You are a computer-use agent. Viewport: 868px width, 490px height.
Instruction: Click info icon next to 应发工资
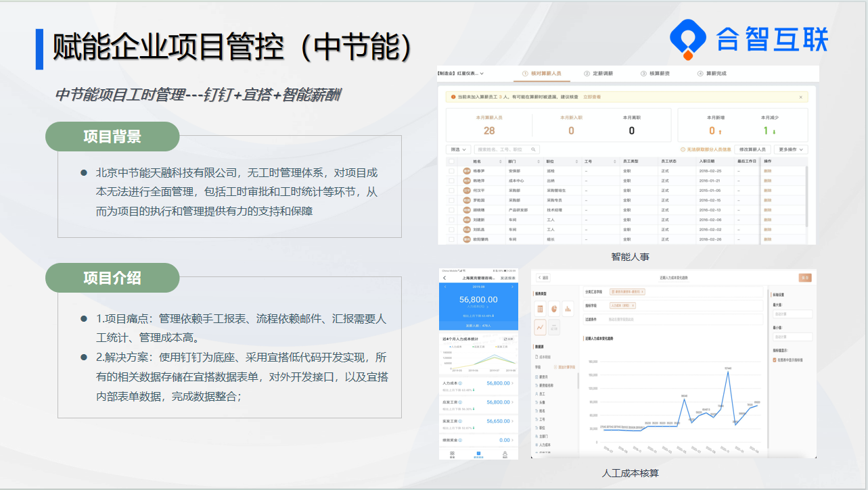pos(461,402)
